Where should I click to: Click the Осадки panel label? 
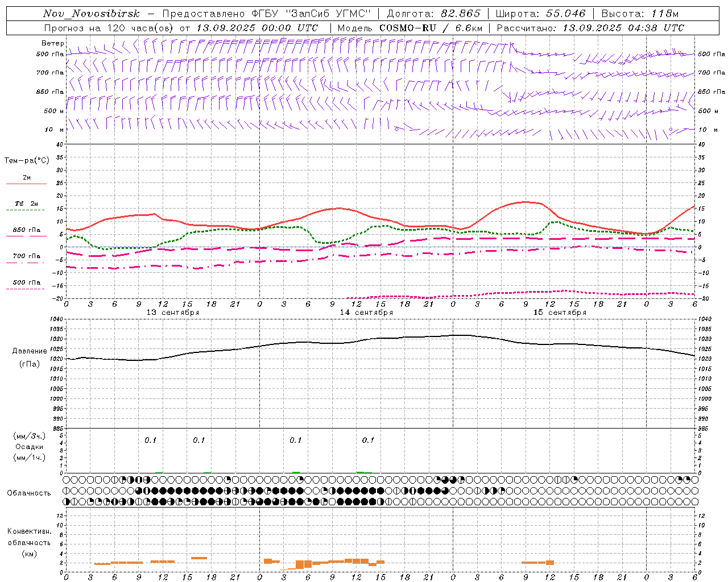click(30, 447)
